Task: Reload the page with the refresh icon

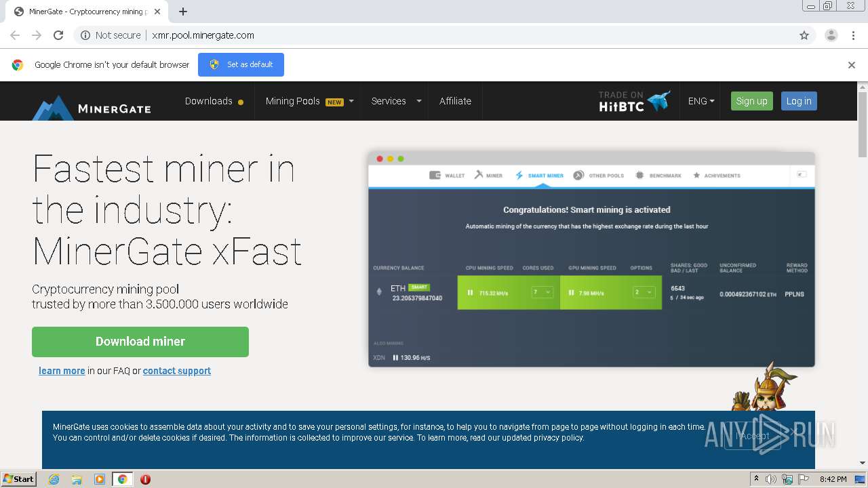Action: pyautogui.click(x=58, y=35)
